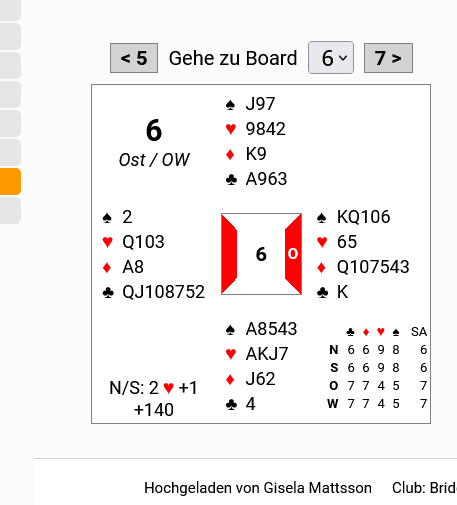This screenshot has height=505, width=457.
Task: Go to next board 7
Action: pyautogui.click(x=388, y=58)
